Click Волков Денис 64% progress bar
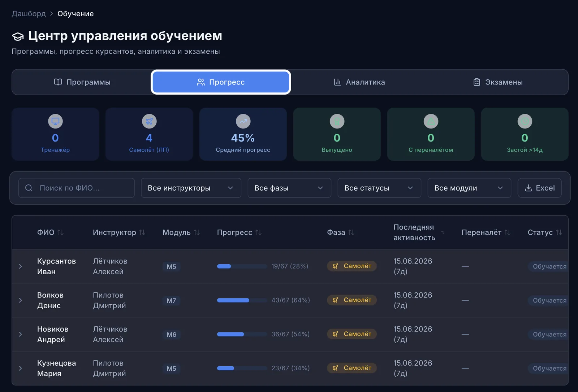This screenshot has width=578, height=392. click(x=242, y=300)
